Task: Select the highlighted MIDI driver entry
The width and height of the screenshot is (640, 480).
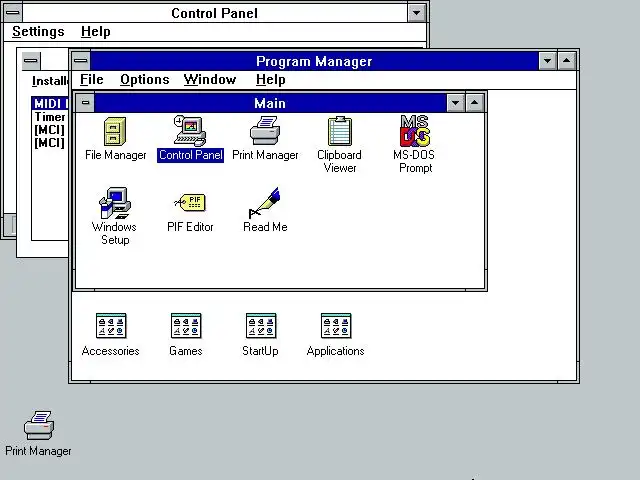Action: pyautogui.click(x=50, y=103)
